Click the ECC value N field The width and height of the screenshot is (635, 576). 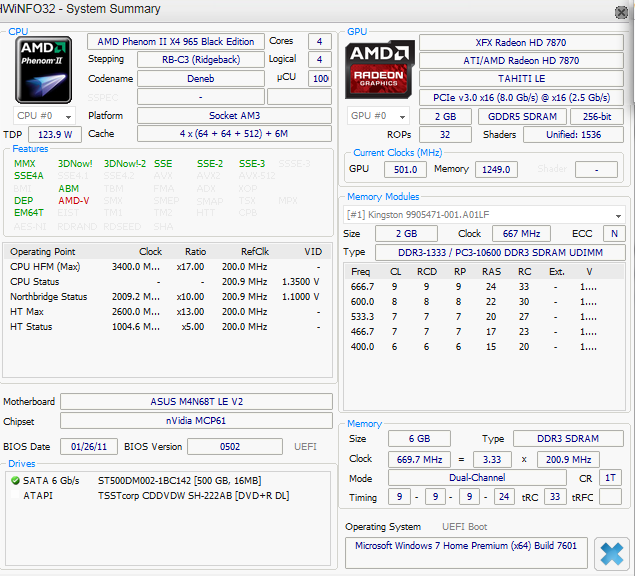614,234
